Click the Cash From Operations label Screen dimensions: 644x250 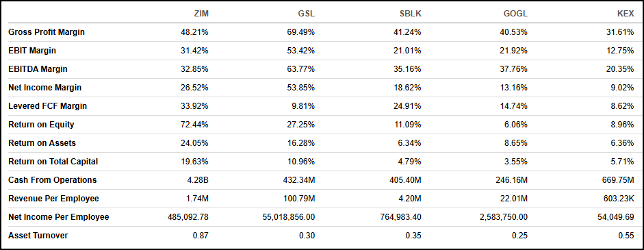[53, 180]
